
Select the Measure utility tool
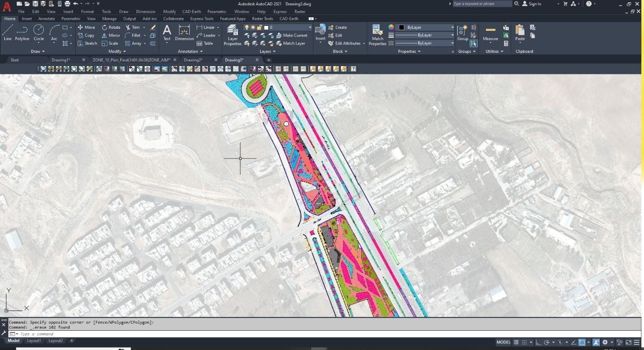(490, 33)
